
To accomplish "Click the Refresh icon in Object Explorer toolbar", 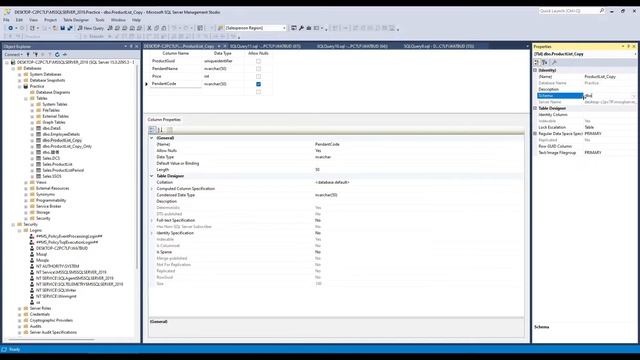I will coord(57,54).
